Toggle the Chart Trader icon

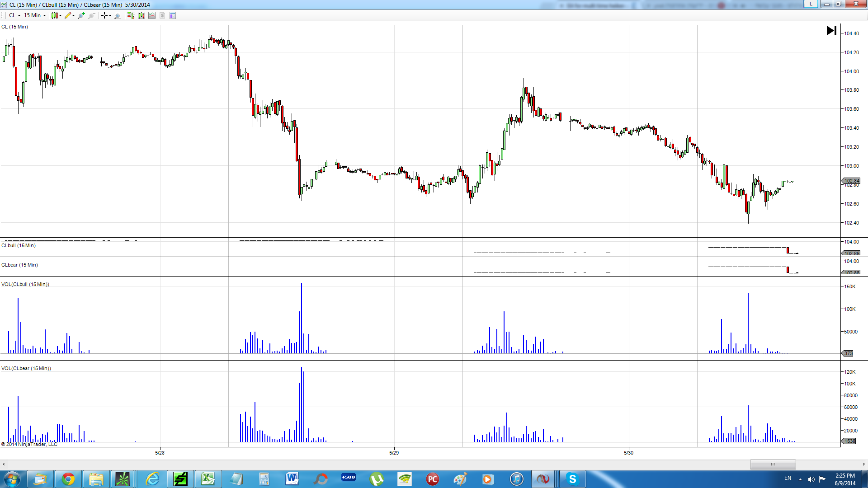(x=131, y=15)
